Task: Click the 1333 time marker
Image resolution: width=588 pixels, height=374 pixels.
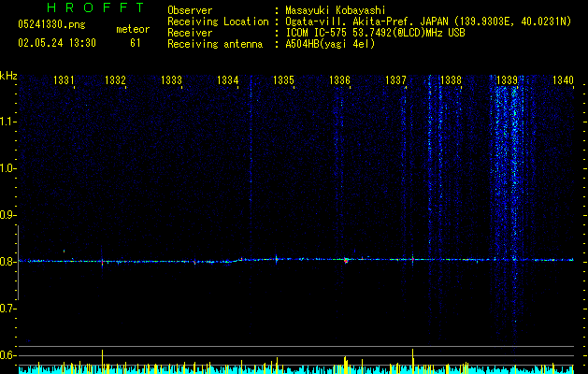Action: point(171,79)
